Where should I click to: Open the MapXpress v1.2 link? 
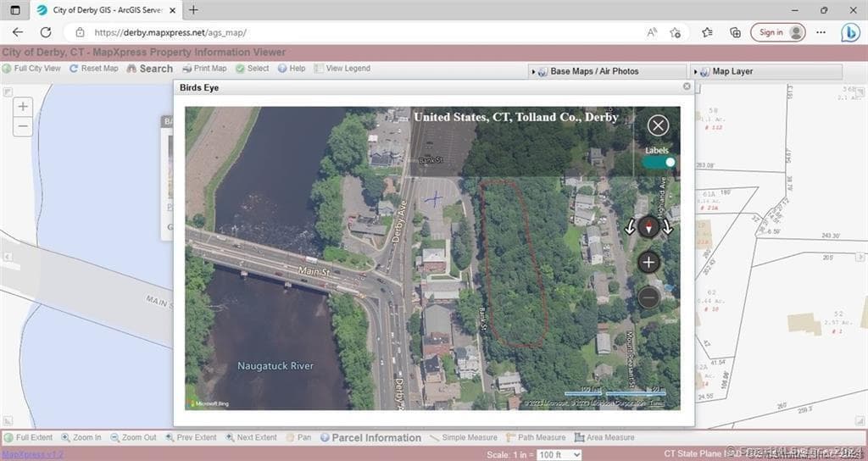(31, 455)
